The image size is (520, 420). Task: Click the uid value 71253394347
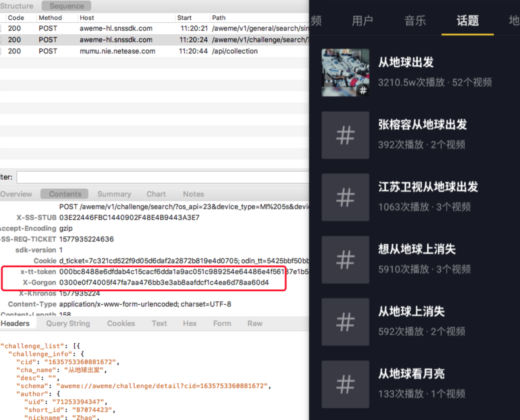(x=78, y=402)
